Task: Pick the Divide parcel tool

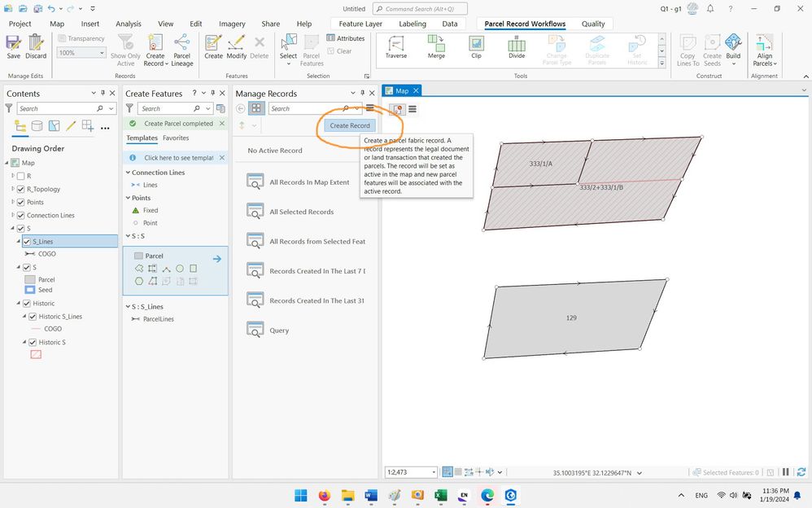Action: click(x=517, y=46)
